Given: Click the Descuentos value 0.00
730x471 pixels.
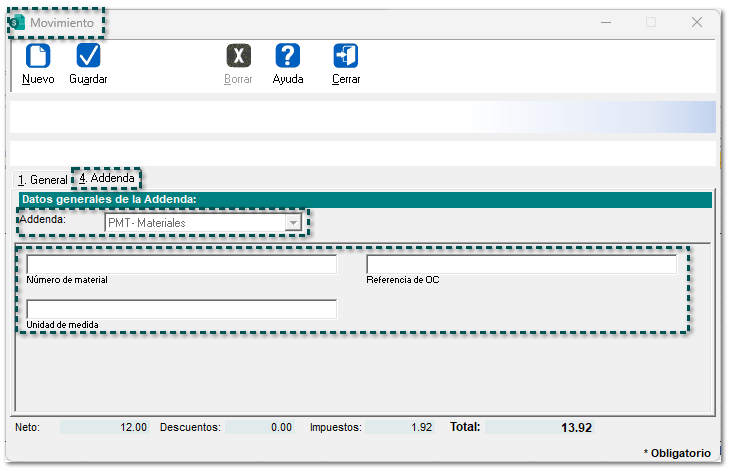Looking at the screenshot, I should coord(260,427).
